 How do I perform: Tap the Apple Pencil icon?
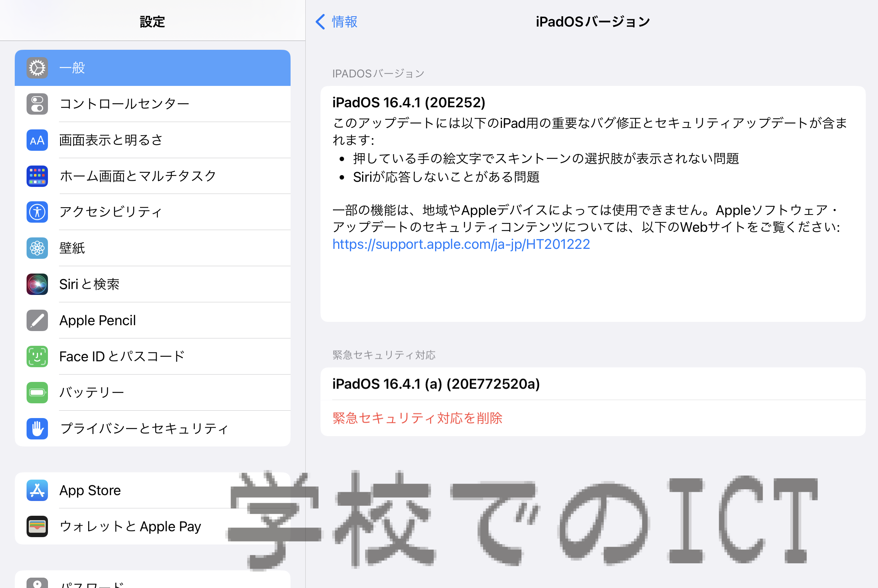[37, 320]
